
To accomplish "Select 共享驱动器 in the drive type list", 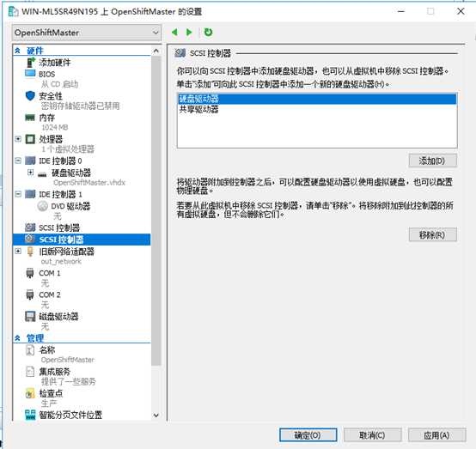I will click(317, 109).
